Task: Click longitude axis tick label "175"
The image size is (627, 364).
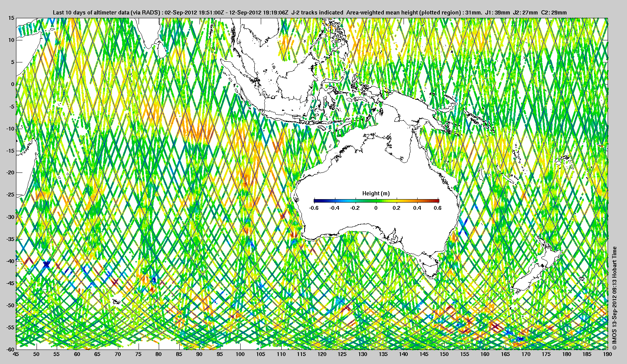Action: 546,354
